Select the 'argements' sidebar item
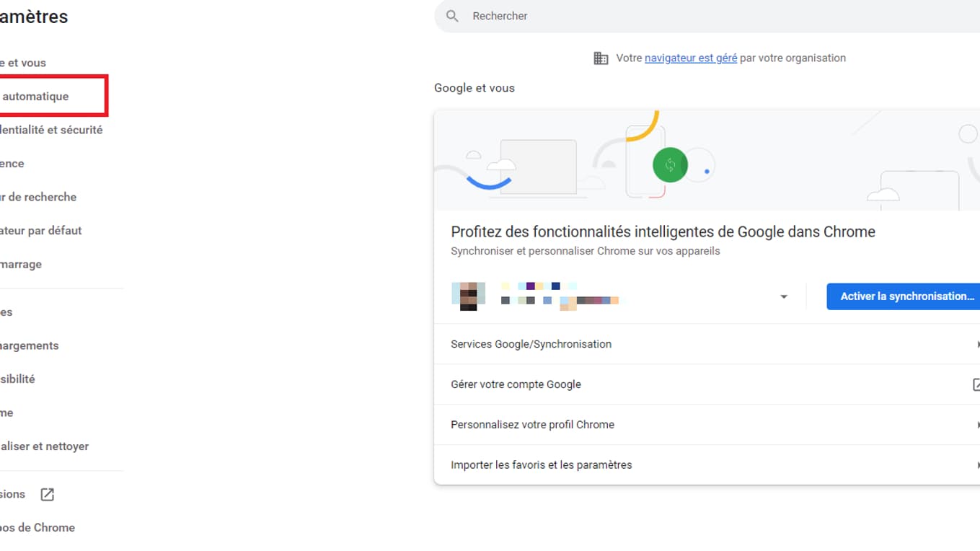The image size is (980, 551). (30, 345)
